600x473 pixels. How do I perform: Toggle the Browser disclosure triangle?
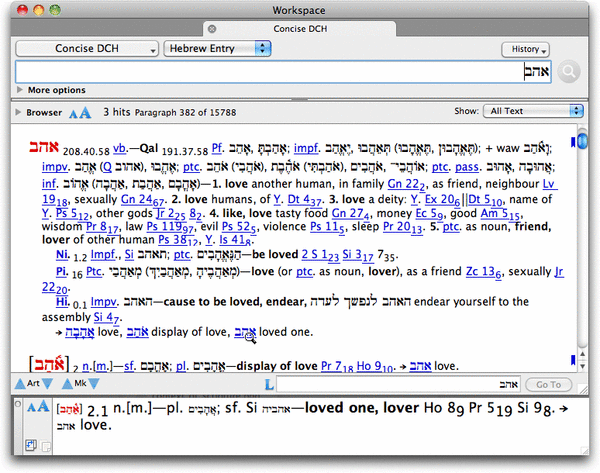click(x=18, y=112)
